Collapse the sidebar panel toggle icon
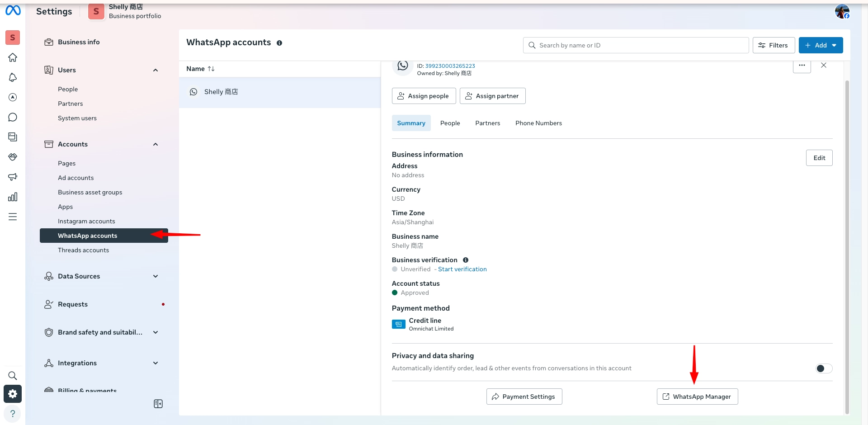868x425 pixels. click(x=158, y=404)
